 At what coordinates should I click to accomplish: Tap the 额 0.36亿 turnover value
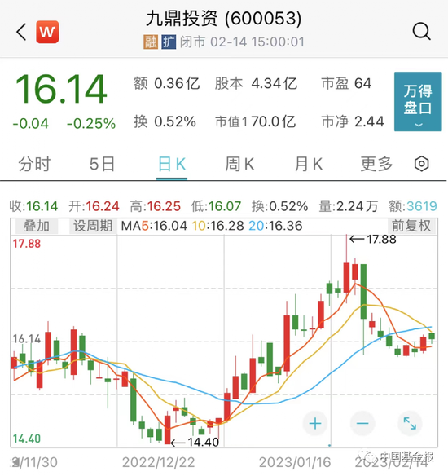166,83
